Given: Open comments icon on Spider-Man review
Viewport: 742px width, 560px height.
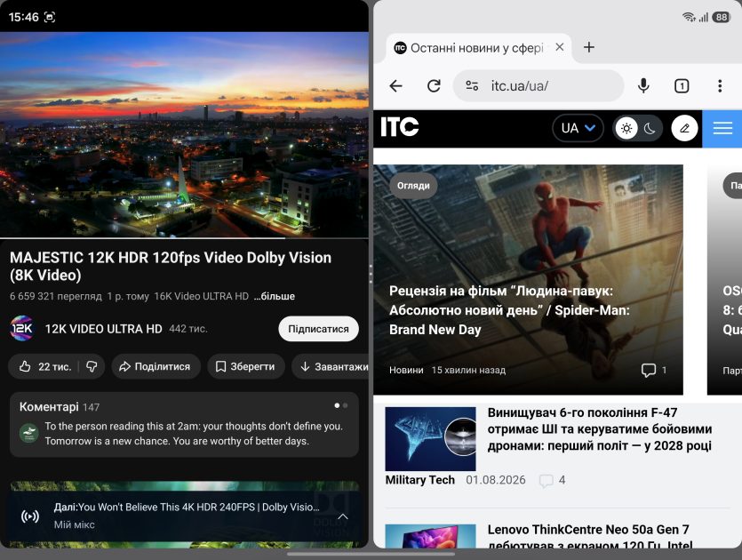Looking at the screenshot, I should pos(649,370).
